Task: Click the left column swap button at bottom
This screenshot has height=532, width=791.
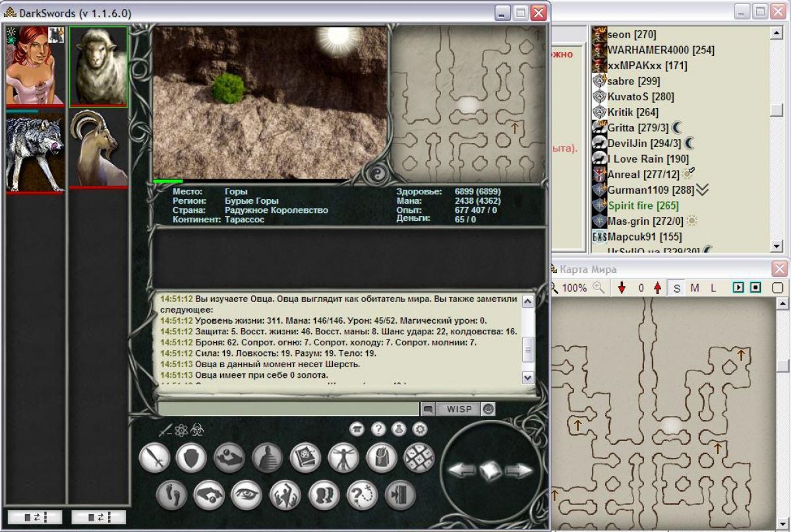Action: [34, 517]
